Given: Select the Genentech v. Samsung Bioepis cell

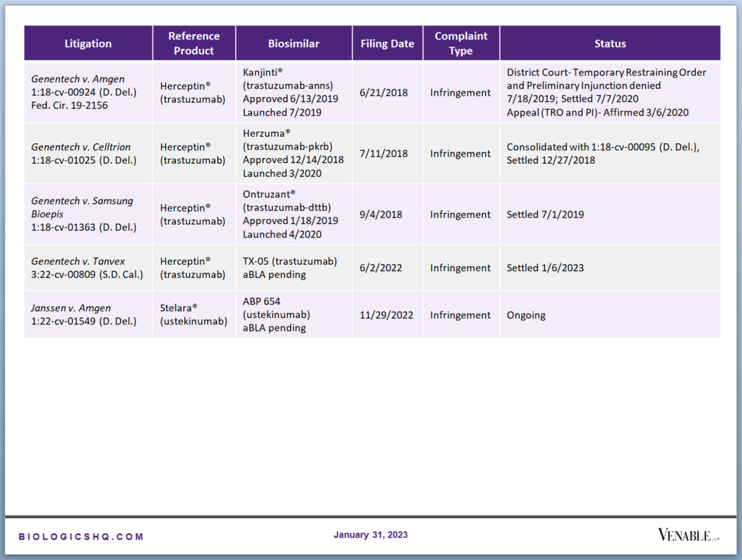Looking at the screenshot, I should (x=88, y=214).
